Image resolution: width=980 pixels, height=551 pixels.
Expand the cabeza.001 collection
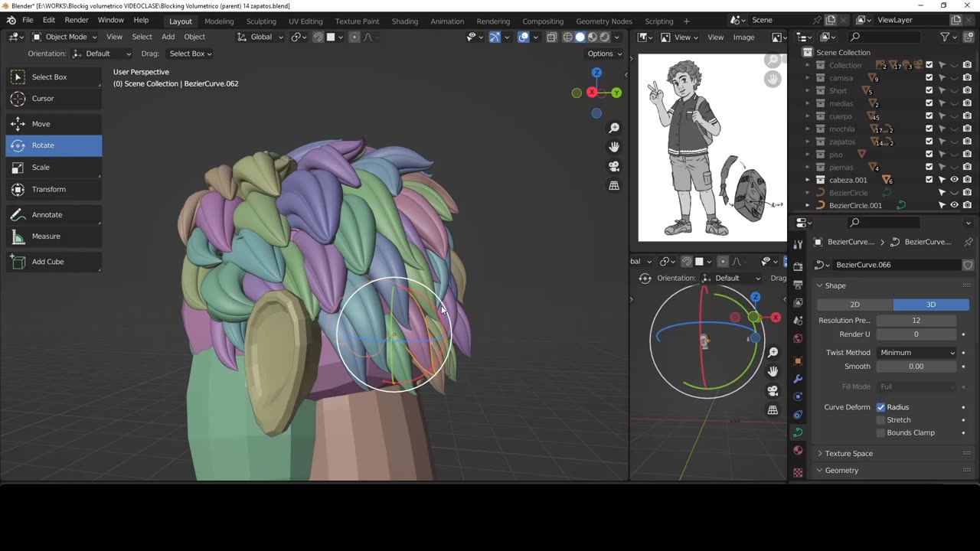pyautogui.click(x=807, y=180)
